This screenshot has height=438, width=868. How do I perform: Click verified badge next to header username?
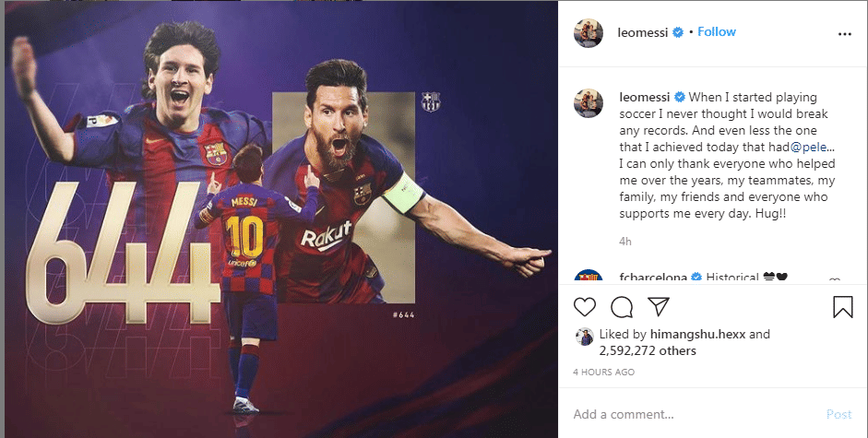tap(678, 32)
